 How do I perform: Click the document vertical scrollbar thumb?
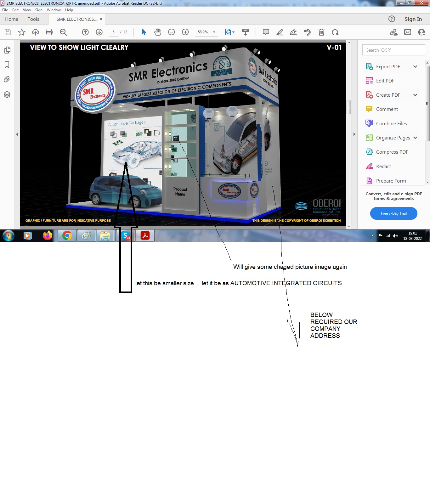click(x=349, y=107)
